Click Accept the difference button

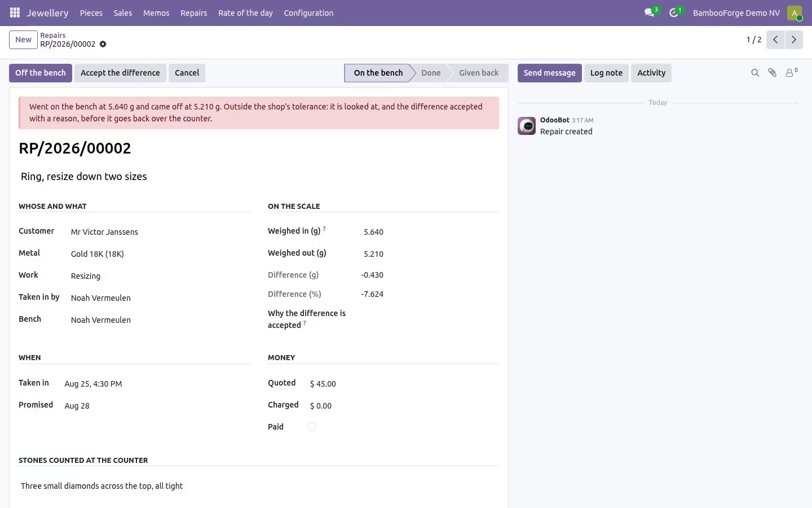coord(120,73)
